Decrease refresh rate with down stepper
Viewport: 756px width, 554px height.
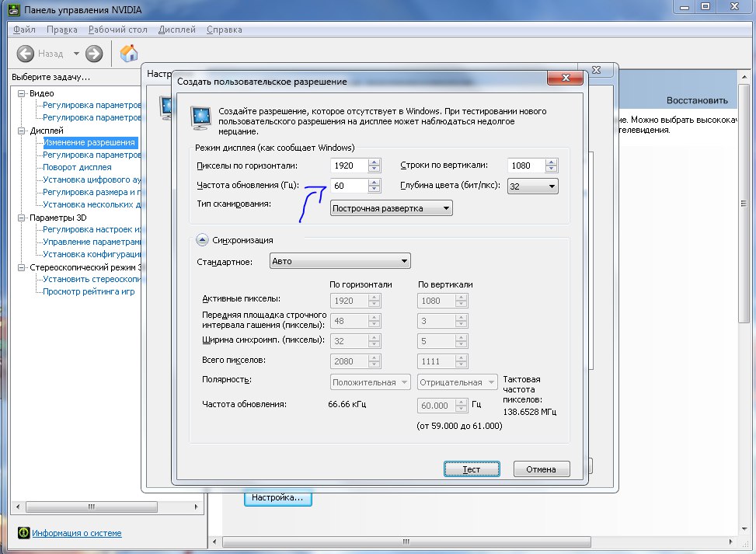tap(375, 190)
